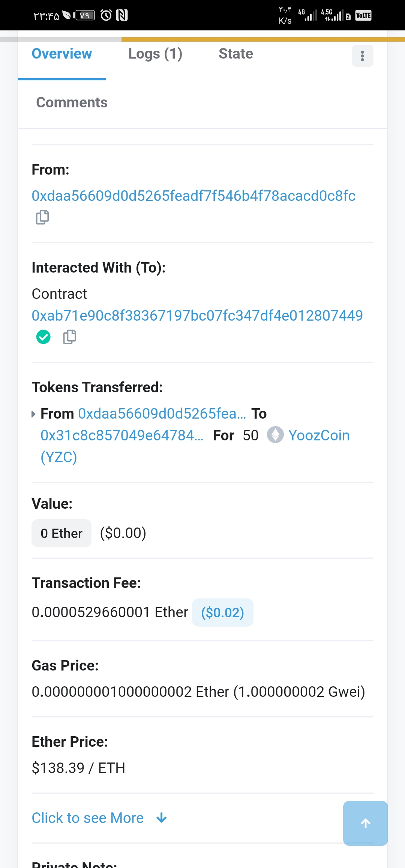Switch to the Logs (1) tab
405x868 pixels.
(155, 54)
